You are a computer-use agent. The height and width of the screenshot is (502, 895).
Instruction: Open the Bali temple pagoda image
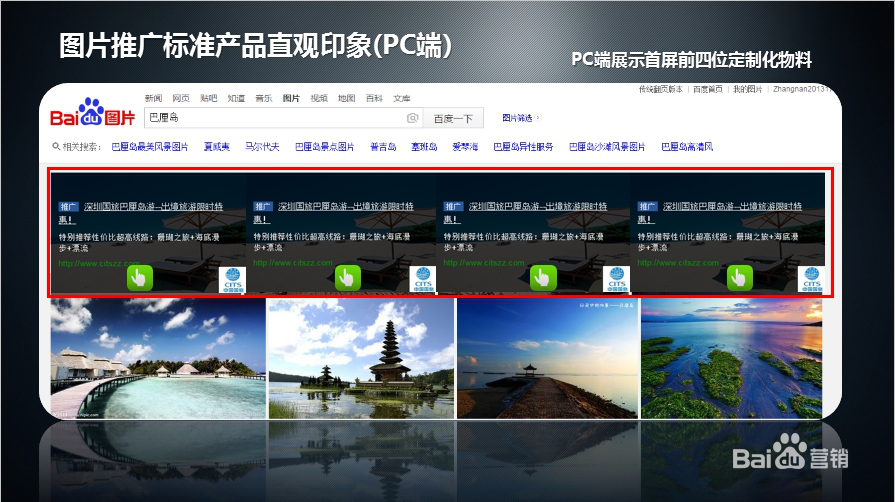(x=360, y=358)
